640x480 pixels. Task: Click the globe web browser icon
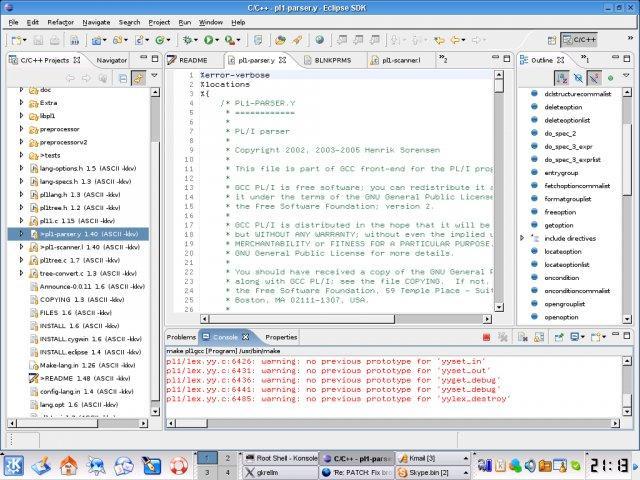coord(320,40)
